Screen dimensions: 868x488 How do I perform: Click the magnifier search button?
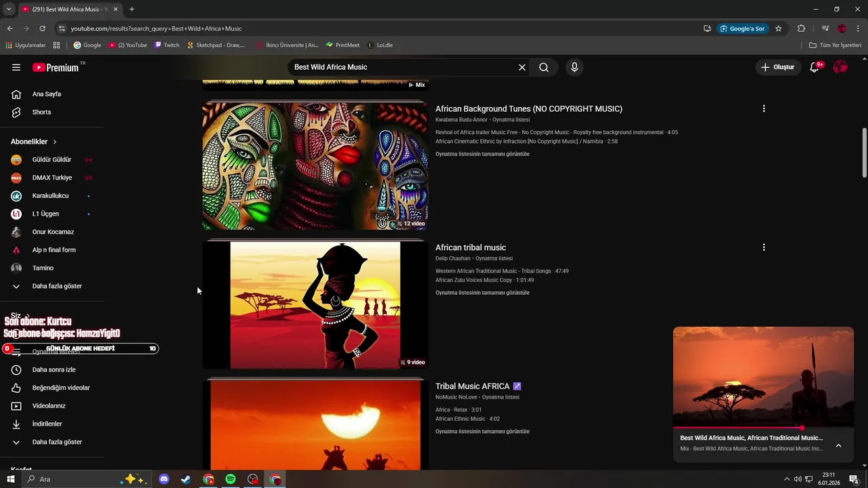[544, 67]
